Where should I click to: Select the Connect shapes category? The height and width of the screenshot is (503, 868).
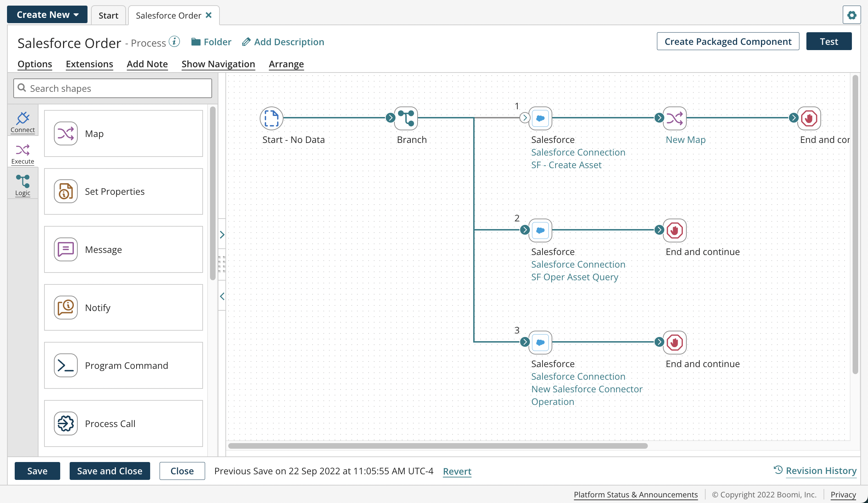[x=22, y=122]
